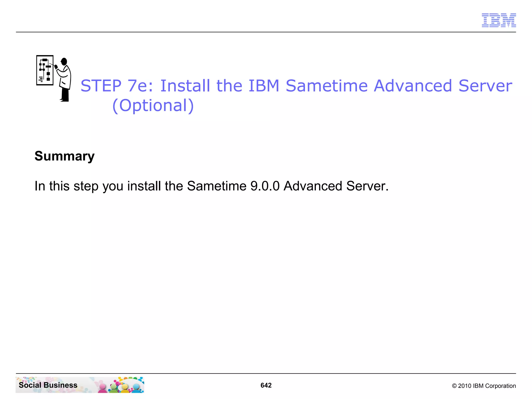Click the sentence "In this step you install the Sametime 9.0.0 Advanced Server."
Screen dimensions: 532x399
[x=211, y=186]
